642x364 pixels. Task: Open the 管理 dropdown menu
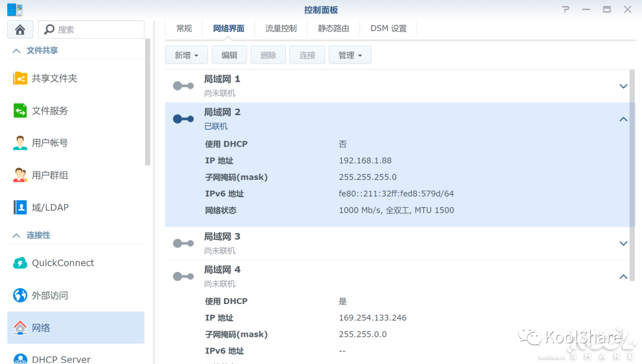coord(350,55)
